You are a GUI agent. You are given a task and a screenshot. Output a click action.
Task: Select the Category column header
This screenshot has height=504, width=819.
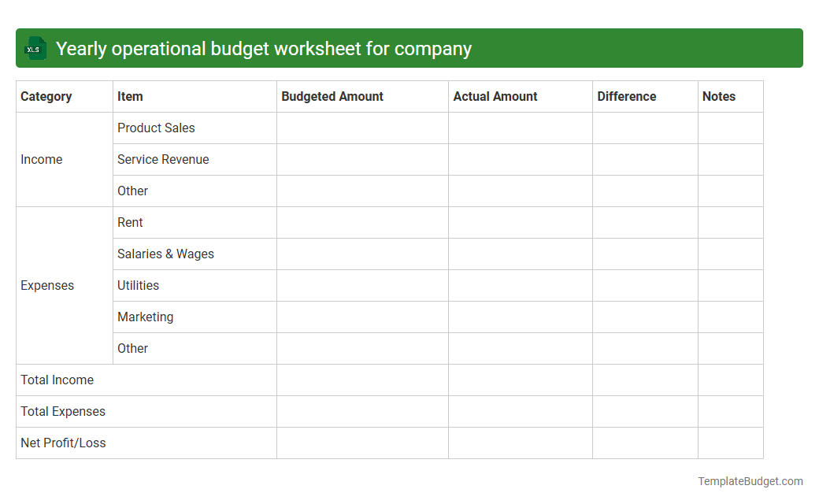[46, 96]
